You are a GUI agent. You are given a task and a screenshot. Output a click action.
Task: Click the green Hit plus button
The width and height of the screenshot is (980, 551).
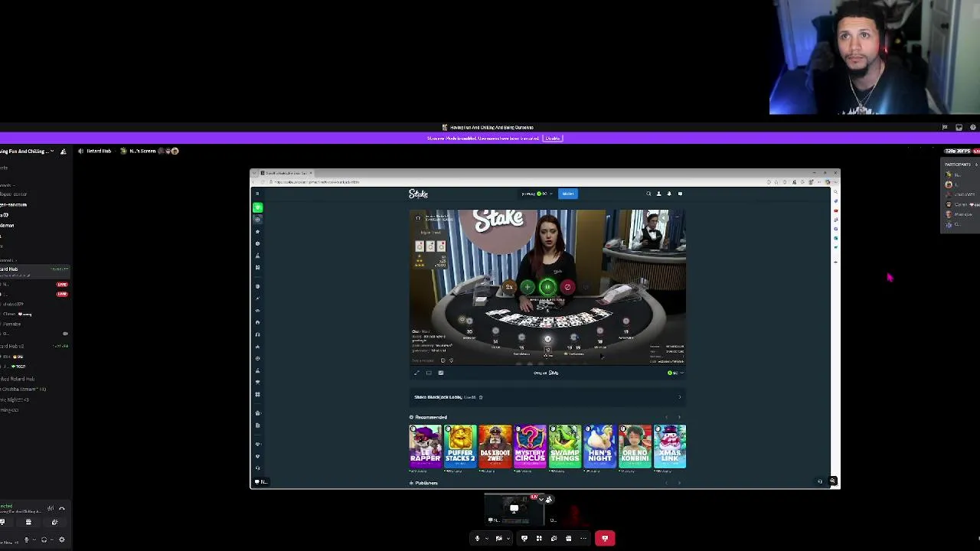pyautogui.click(x=527, y=287)
